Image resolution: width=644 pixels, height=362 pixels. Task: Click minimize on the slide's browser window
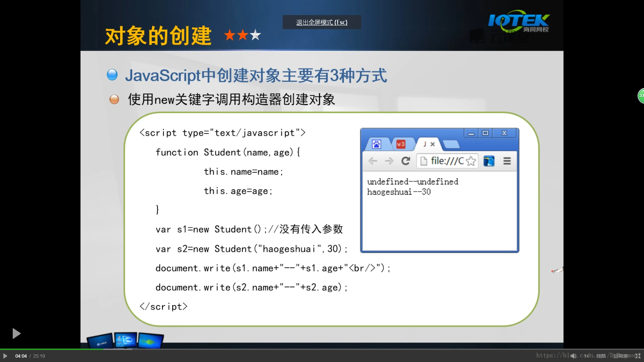point(471,133)
